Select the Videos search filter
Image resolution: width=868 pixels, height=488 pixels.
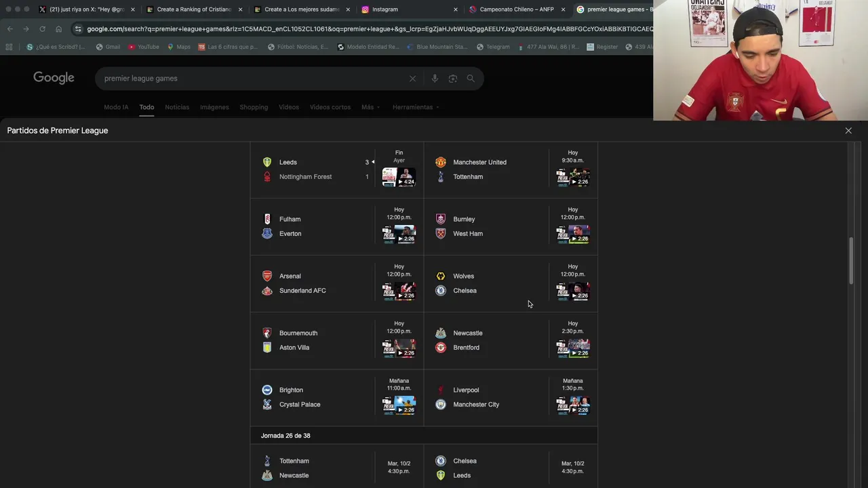point(289,107)
